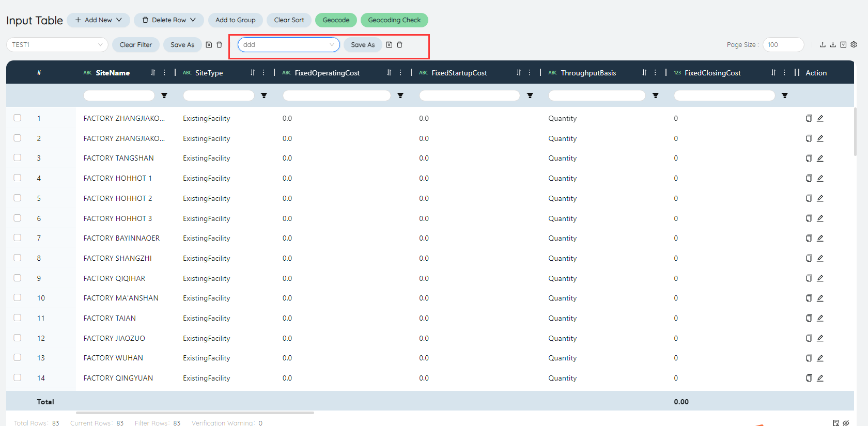Click the SiteName filter text box
The height and width of the screenshot is (426, 868).
click(x=119, y=96)
